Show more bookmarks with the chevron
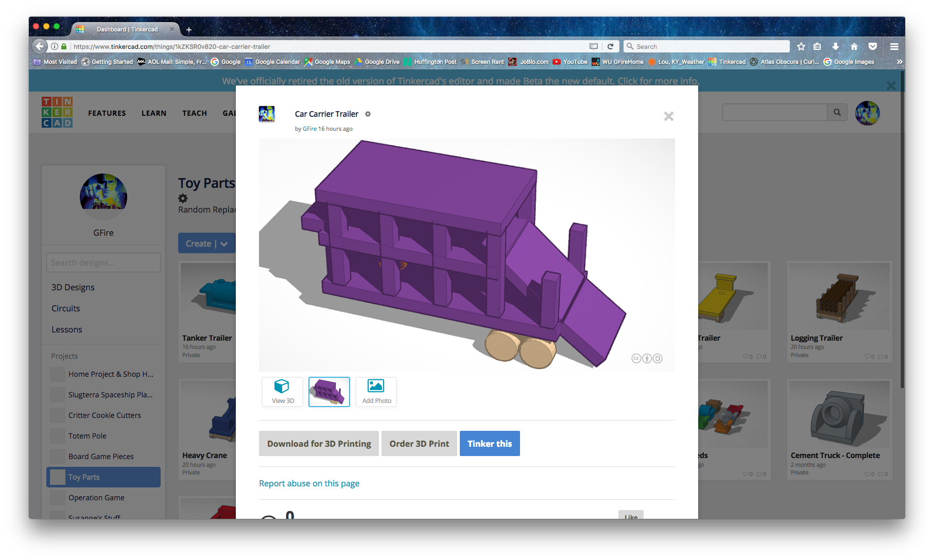The image size is (934, 560). (900, 62)
